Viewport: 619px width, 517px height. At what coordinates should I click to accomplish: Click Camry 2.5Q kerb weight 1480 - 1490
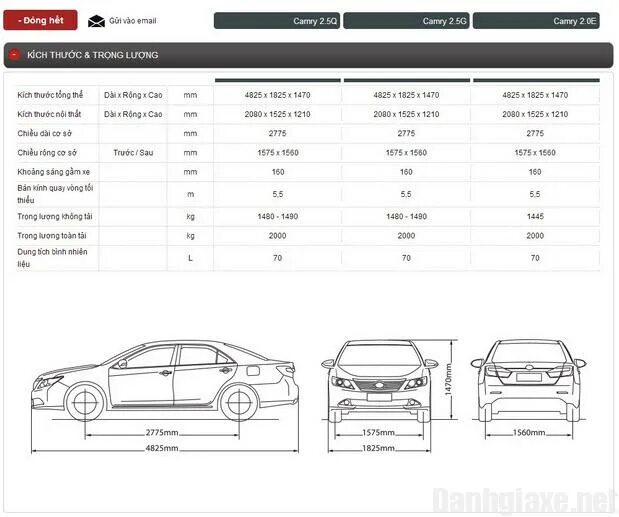278,217
